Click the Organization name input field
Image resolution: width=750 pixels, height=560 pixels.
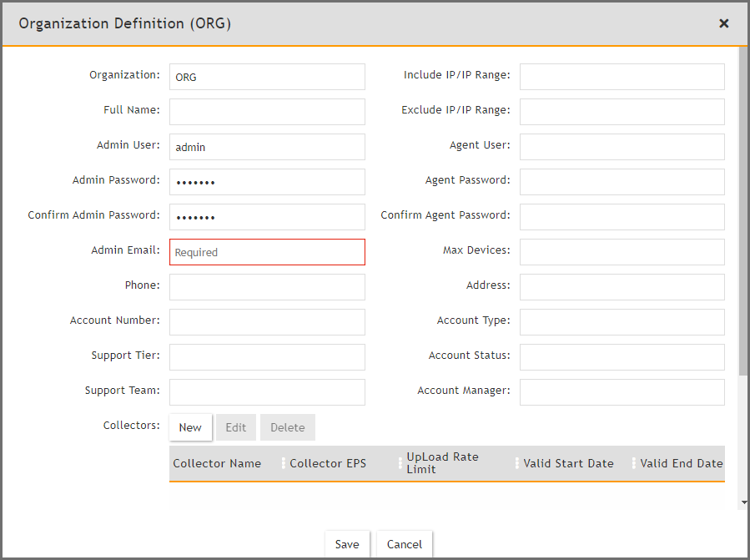coord(267,77)
